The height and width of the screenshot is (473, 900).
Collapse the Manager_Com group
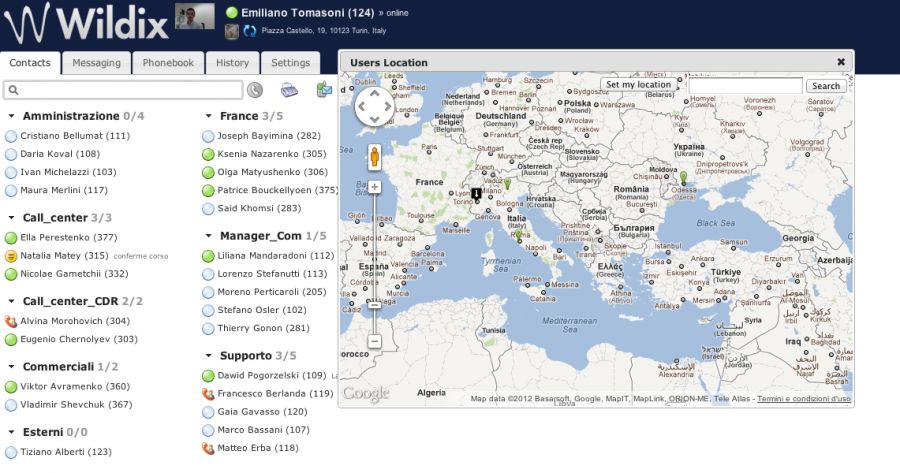[x=208, y=235]
